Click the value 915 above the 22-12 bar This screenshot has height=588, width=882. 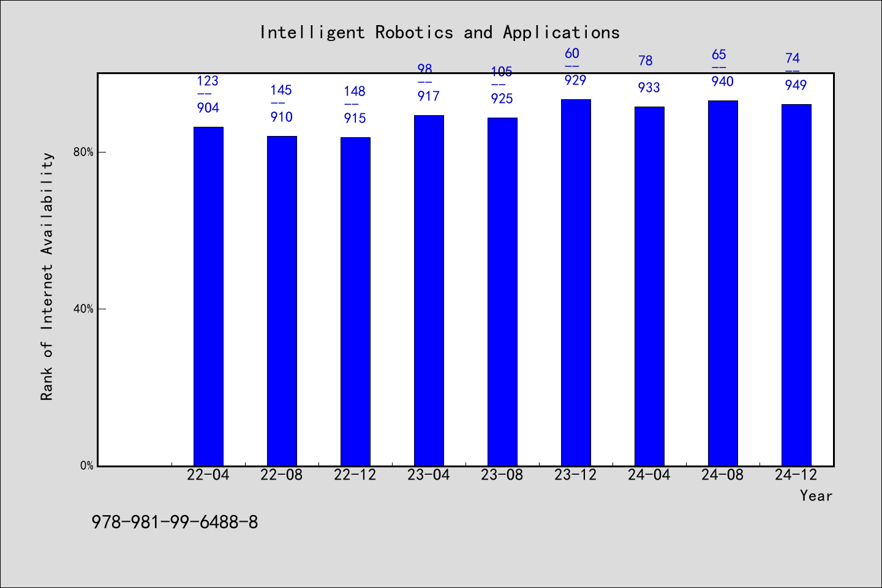pos(355,118)
